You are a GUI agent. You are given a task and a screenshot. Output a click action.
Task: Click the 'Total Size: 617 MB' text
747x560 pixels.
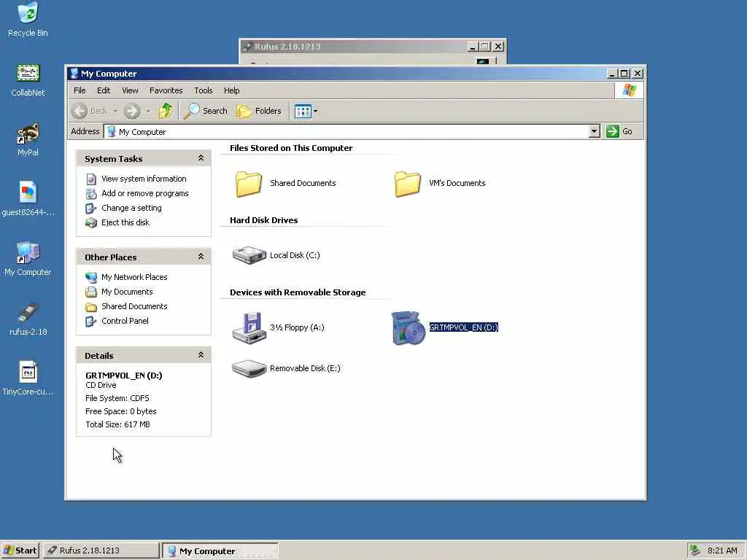click(117, 425)
